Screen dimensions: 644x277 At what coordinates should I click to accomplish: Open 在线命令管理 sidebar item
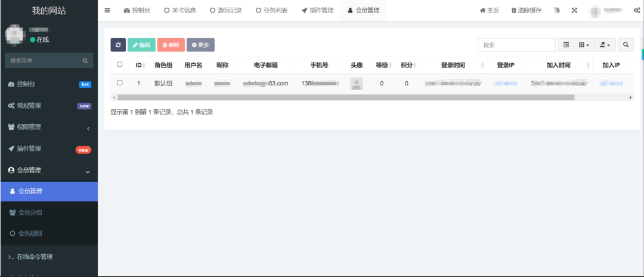(49, 257)
